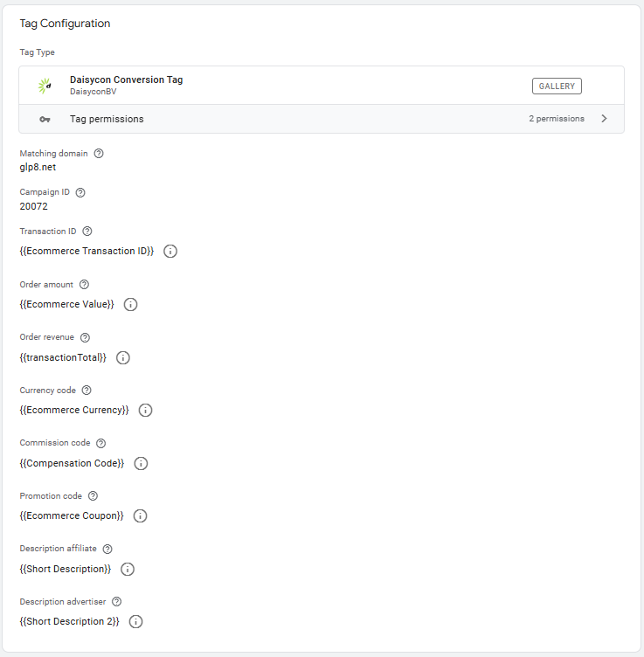This screenshot has width=644, height=657.
Task: Click the GALLERY badge button
Action: click(x=557, y=86)
